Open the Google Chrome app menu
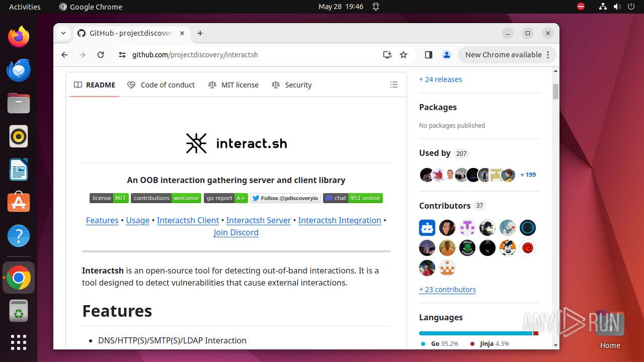 [91, 7]
